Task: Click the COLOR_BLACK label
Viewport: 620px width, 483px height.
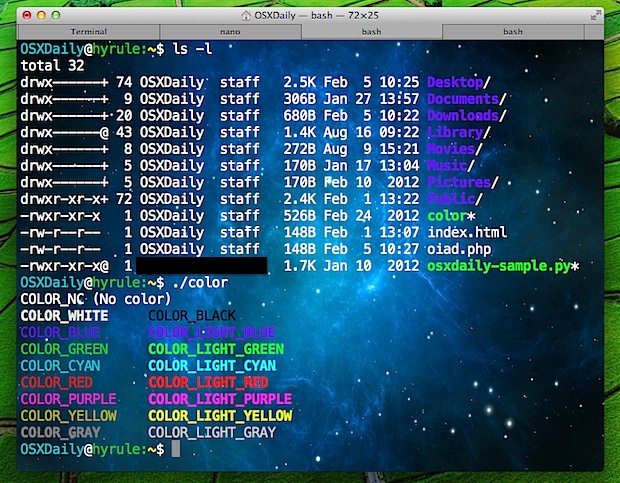Action: (x=192, y=316)
